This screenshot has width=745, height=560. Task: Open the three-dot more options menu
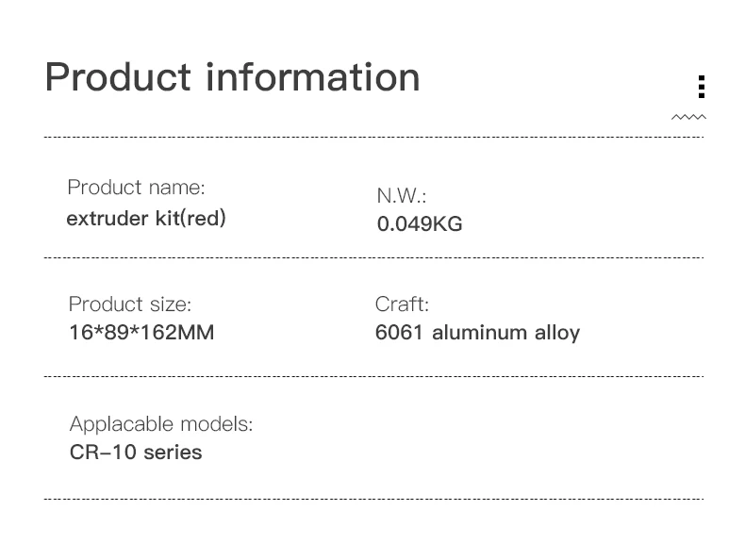(701, 87)
